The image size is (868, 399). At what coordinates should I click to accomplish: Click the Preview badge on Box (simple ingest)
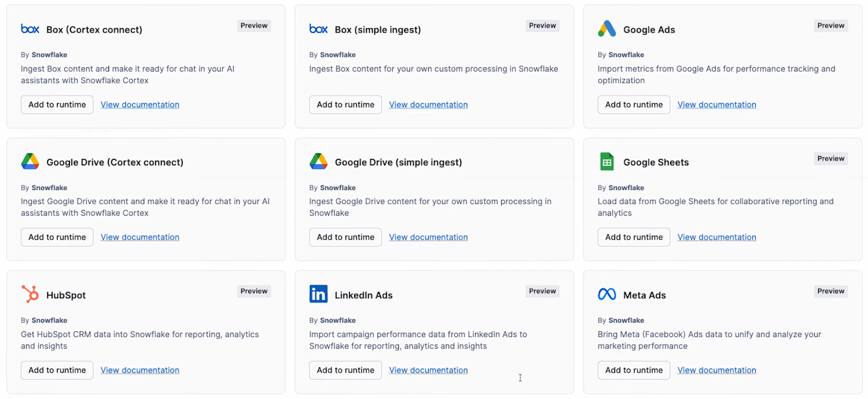coord(542,25)
